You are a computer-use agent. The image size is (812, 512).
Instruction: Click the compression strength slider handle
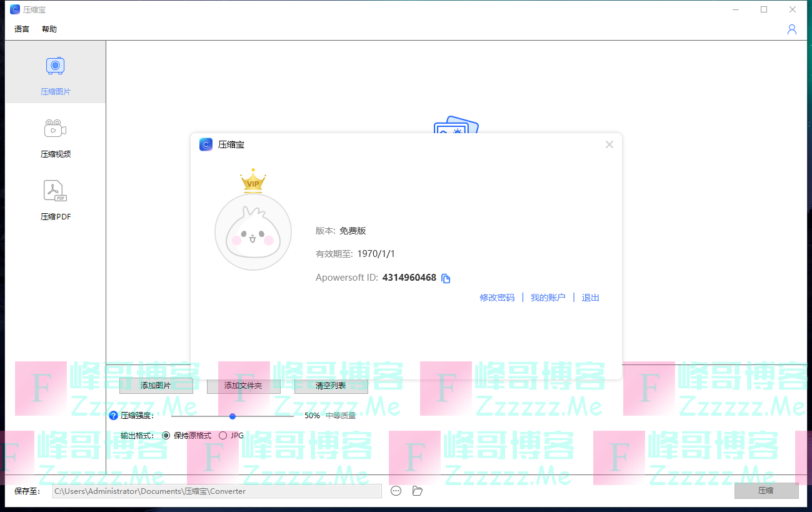pyautogui.click(x=233, y=416)
